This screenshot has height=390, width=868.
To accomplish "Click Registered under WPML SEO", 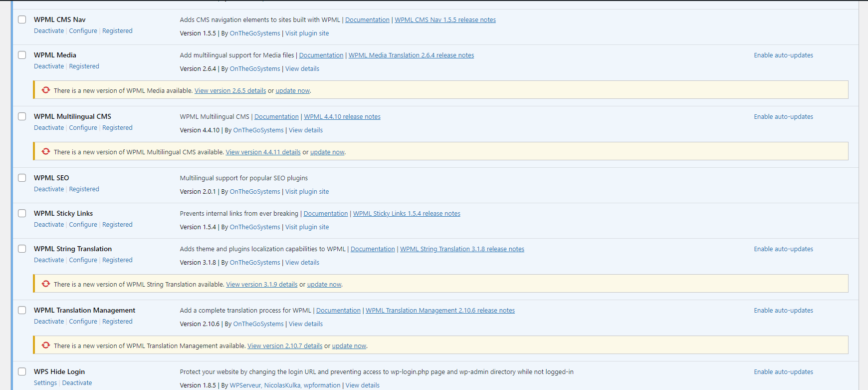I will (x=84, y=189).
